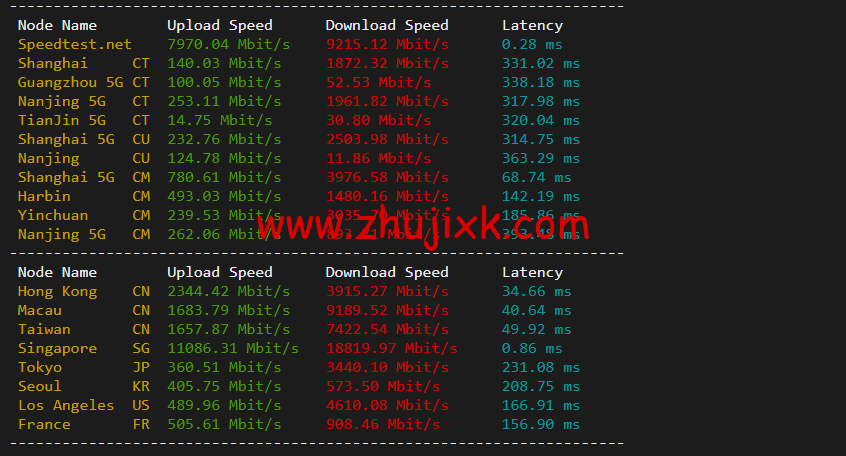Click the Harbin node name

44,196
